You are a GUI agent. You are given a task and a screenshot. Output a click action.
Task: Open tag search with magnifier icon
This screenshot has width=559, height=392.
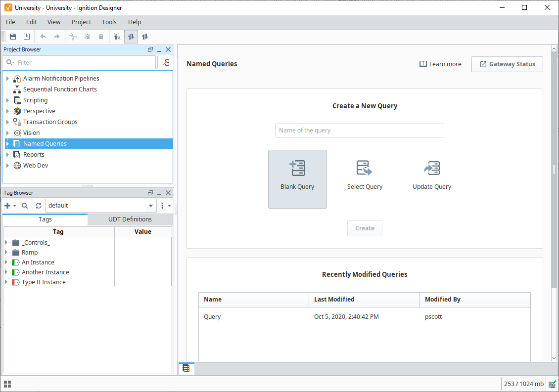[25, 206]
